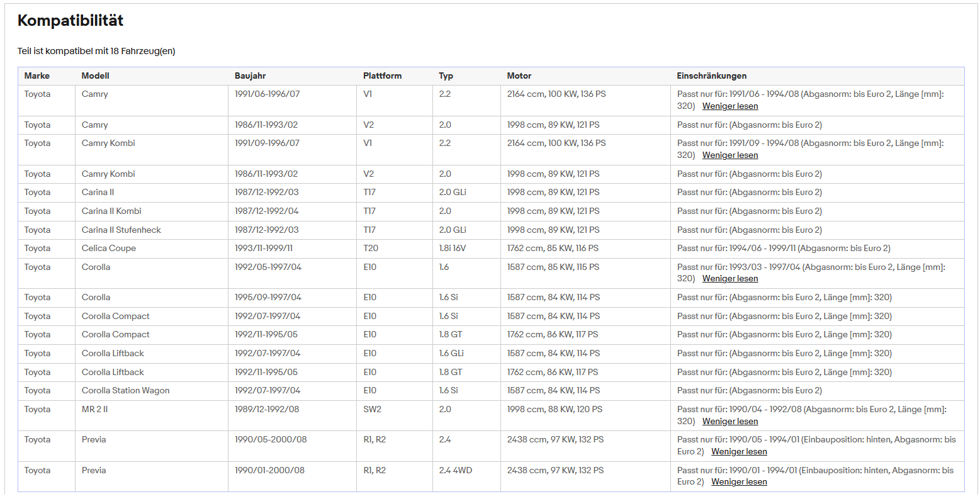This screenshot has height=494, width=980.
Task: Collapse restrictions for Camry Kombi 1991/09-1996/07 via 'Weniger lesen'
Action: pos(730,155)
